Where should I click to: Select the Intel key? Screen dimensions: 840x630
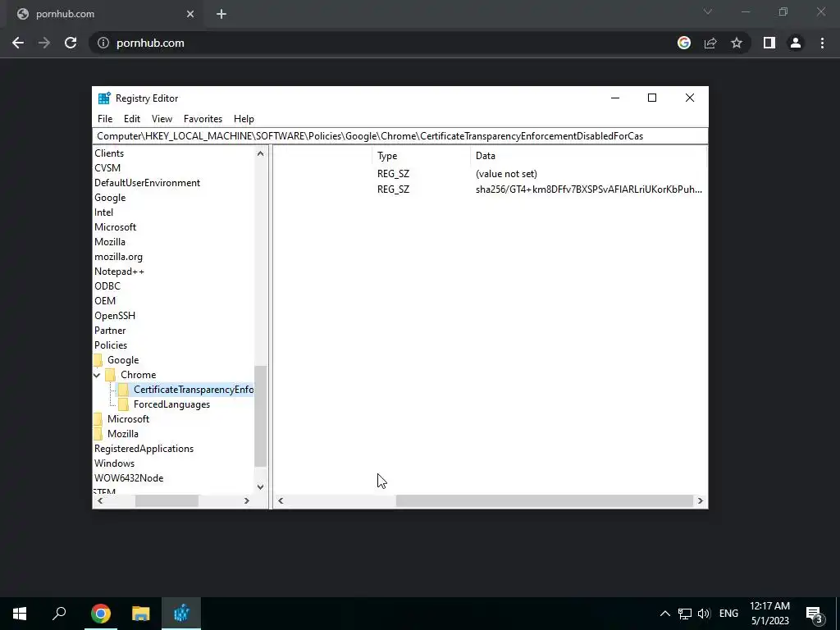point(104,212)
